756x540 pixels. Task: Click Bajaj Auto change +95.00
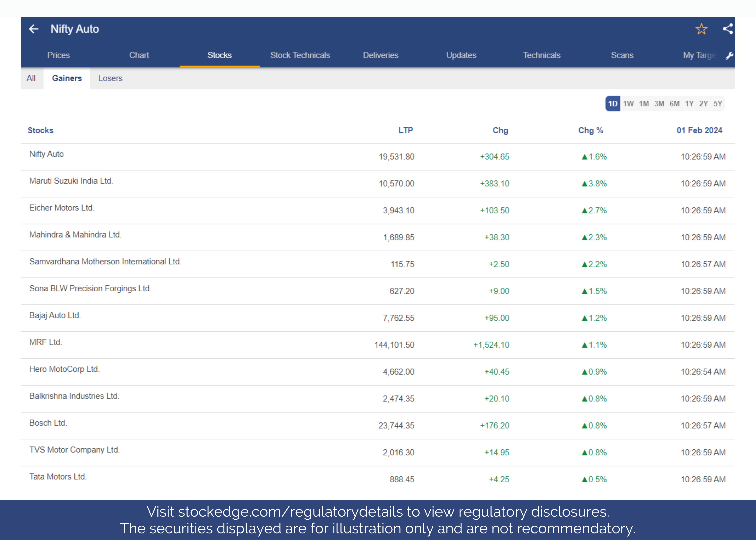pyautogui.click(x=497, y=318)
